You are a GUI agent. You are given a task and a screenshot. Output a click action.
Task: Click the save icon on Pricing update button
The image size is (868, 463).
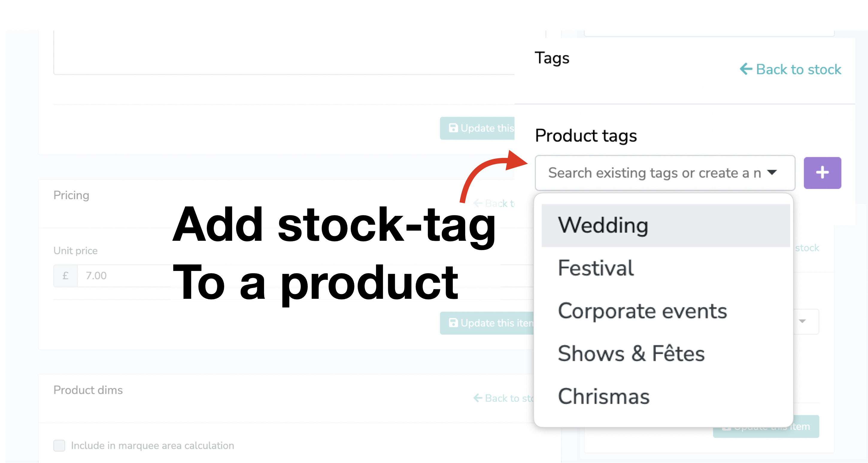(453, 323)
